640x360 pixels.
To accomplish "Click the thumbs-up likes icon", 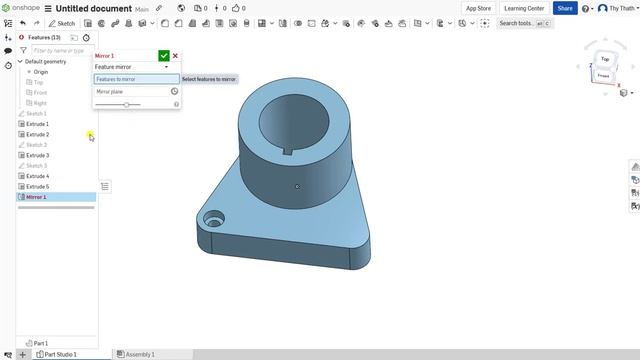I will pos(236,8).
